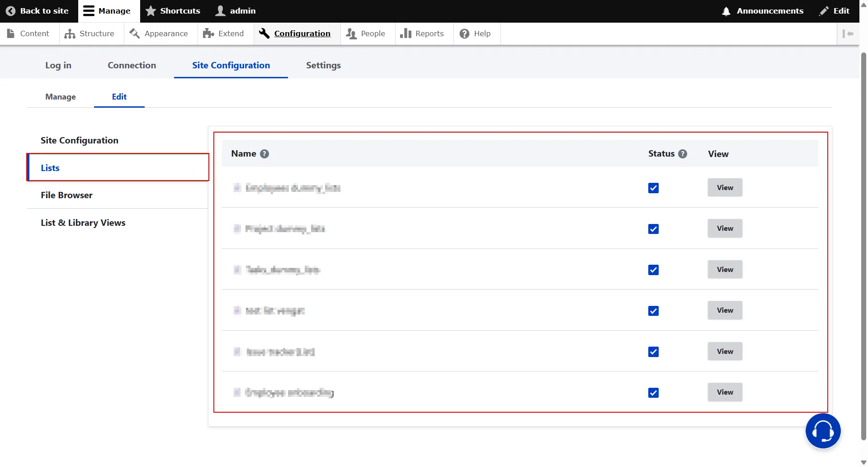
Task: Open Reports via the bar chart icon
Action: tap(406, 33)
